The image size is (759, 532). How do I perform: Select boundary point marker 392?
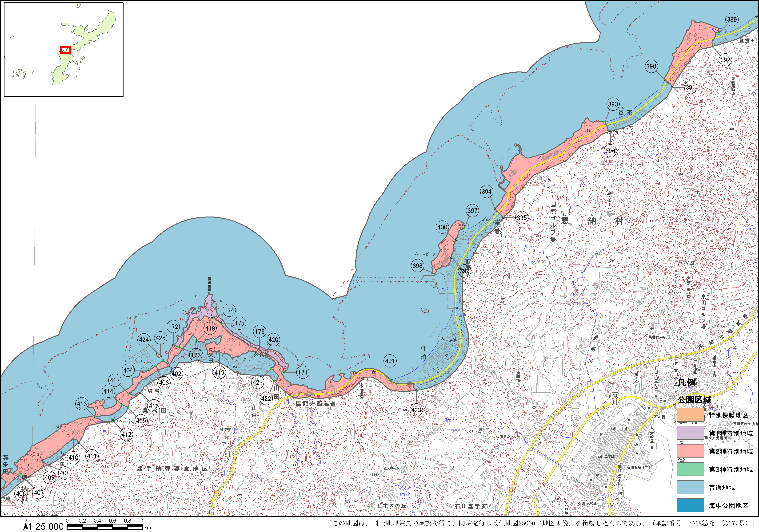click(725, 60)
